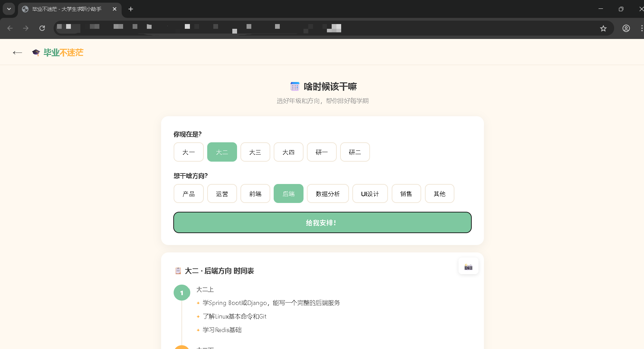Image resolution: width=644 pixels, height=349 pixels.
Task: Select the 大一 grade option
Action: tap(189, 152)
